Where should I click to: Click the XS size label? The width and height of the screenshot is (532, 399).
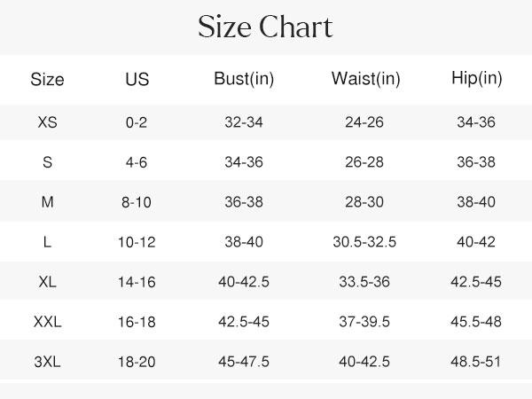tap(48, 122)
